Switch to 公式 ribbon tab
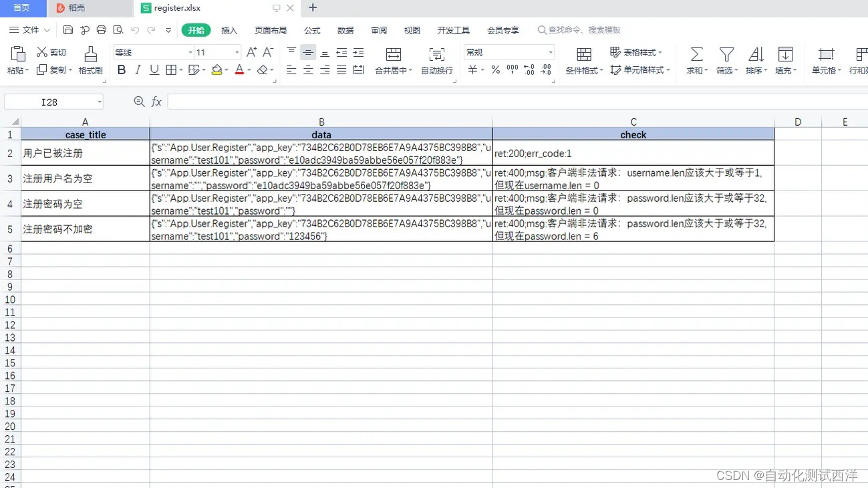The height and width of the screenshot is (488, 868). (x=312, y=30)
